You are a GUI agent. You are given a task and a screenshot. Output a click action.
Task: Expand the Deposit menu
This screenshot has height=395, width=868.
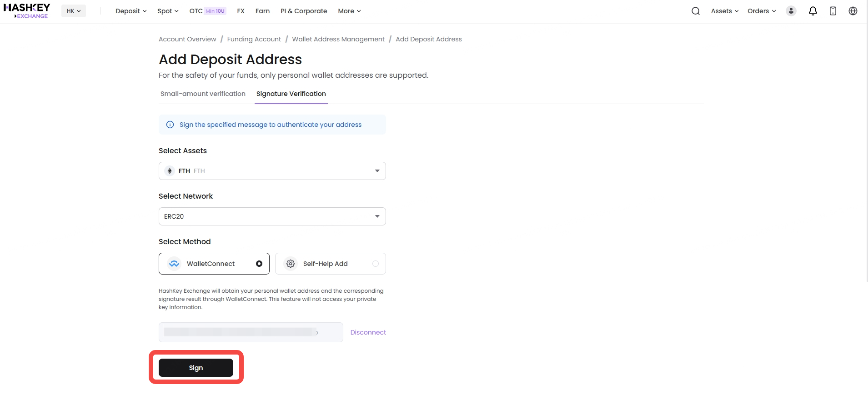pyautogui.click(x=131, y=11)
